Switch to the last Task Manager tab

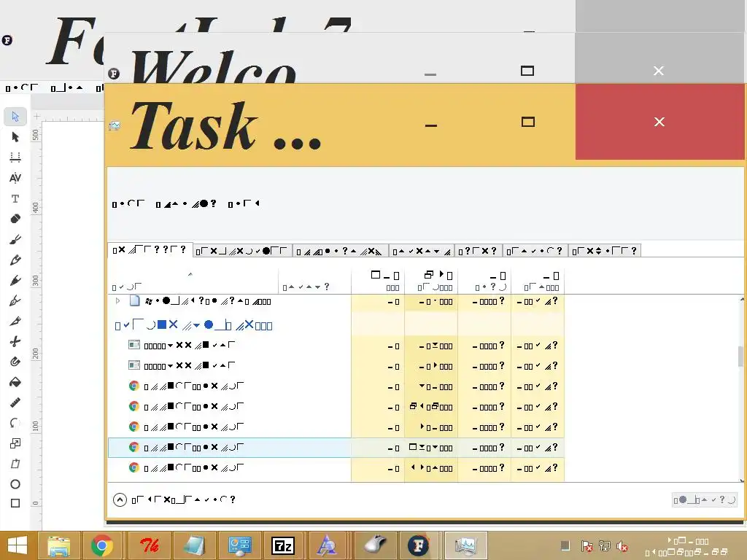(605, 251)
